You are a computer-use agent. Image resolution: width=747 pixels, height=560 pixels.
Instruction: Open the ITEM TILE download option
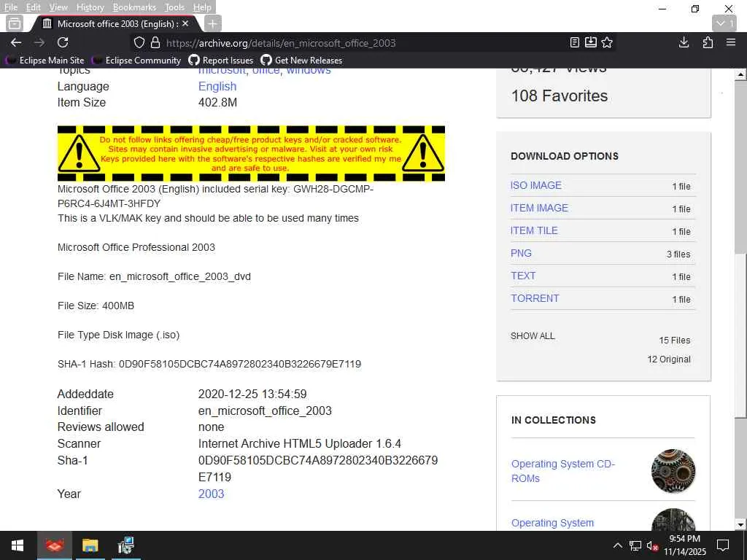[x=534, y=230]
